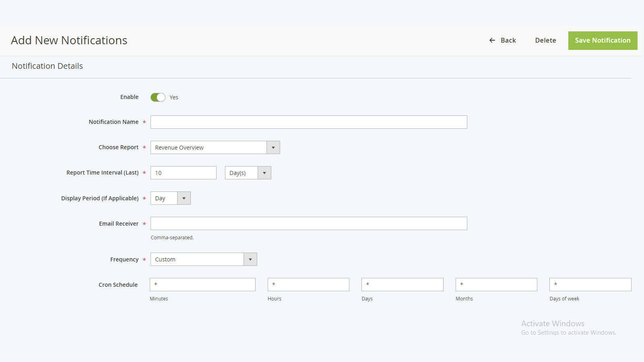The image size is (644, 362).
Task: Click the Back link text
Action: [508, 40]
